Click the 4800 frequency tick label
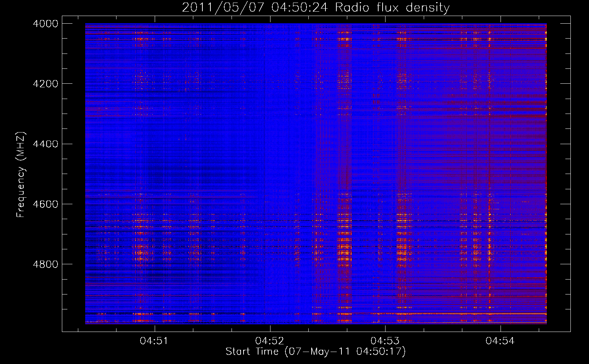 [x=46, y=264]
